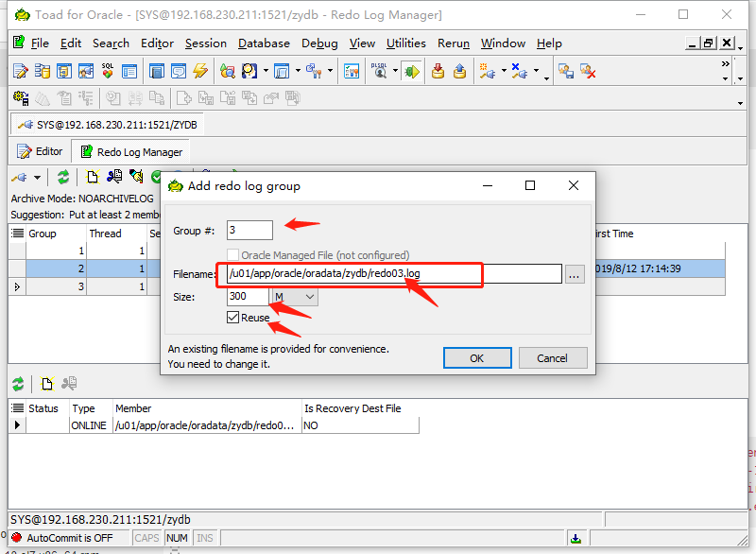Open the File menu
Viewport: 756px width, 554px height.
40,43
